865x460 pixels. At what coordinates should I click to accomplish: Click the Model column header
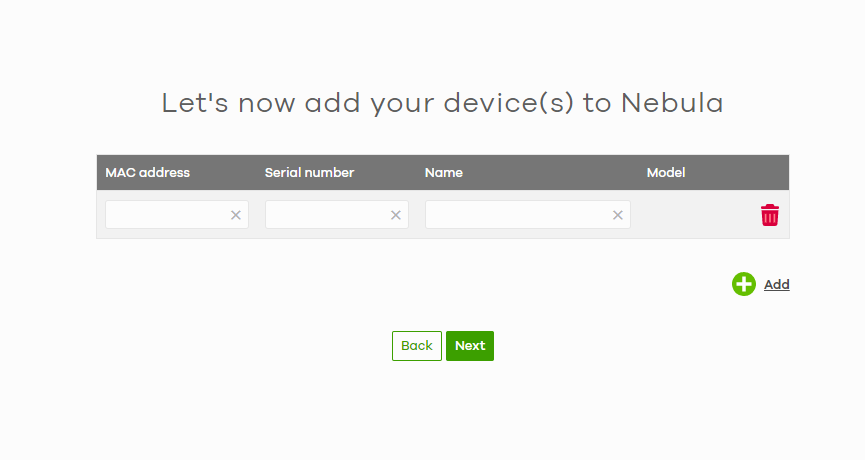pos(666,173)
